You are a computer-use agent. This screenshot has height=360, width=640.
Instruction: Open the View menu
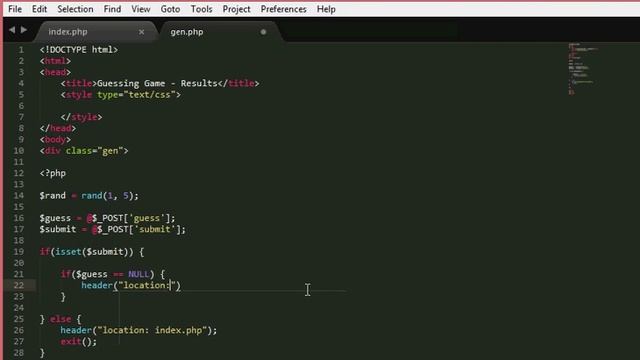[140, 9]
